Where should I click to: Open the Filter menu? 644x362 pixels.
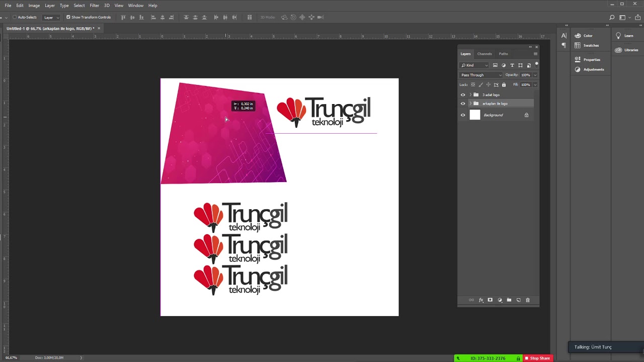(95, 6)
